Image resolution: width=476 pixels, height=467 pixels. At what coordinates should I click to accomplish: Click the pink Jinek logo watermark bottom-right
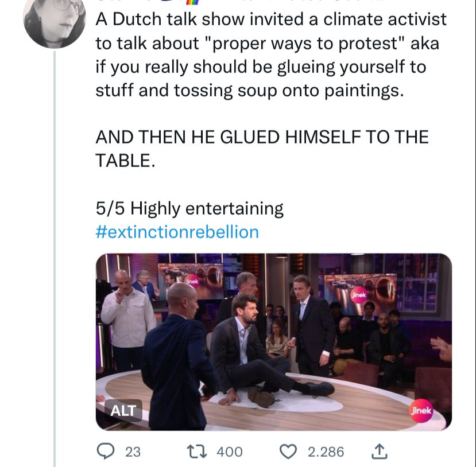421,411
